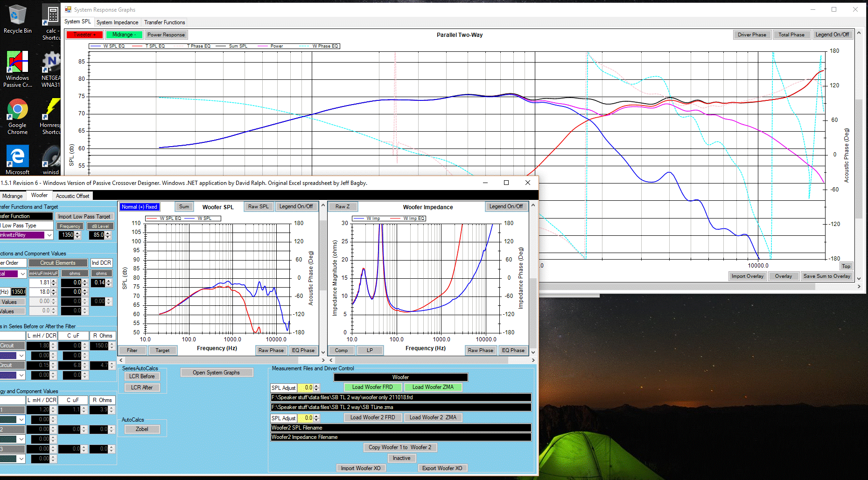The image size is (868, 480).
Task: Open the Recycle Bin desktop icon
Action: (18, 19)
